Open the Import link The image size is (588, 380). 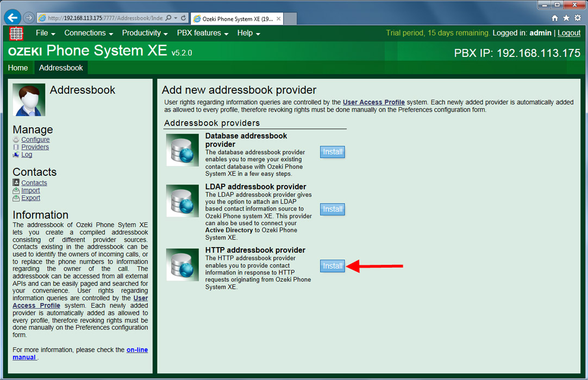pyautogui.click(x=30, y=191)
